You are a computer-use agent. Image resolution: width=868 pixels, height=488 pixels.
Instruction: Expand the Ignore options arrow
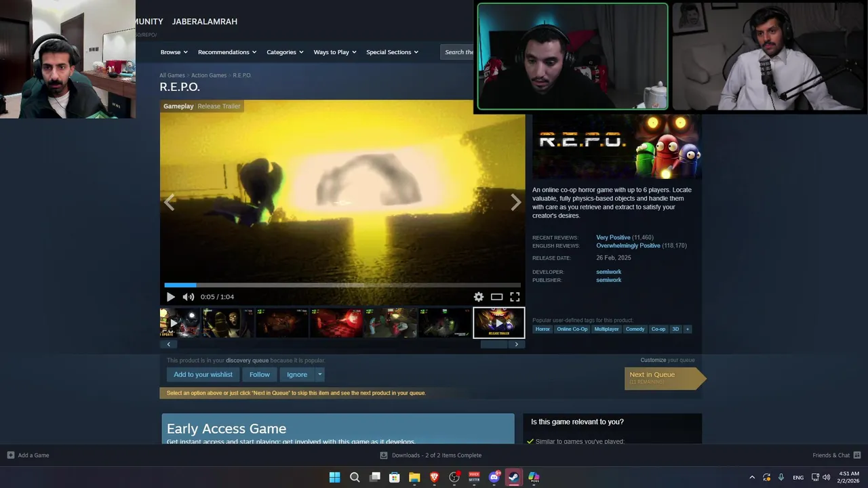(319, 375)
